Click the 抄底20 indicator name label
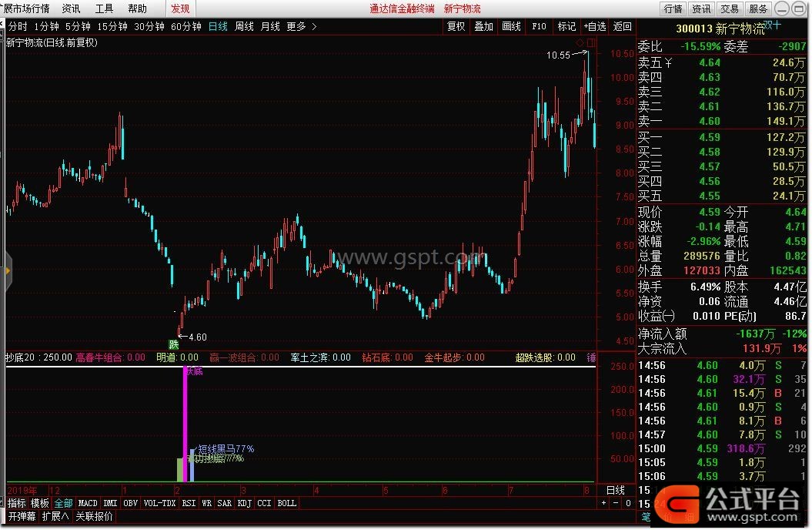Screen dimensions: 812x530 [x=21, y=357]
